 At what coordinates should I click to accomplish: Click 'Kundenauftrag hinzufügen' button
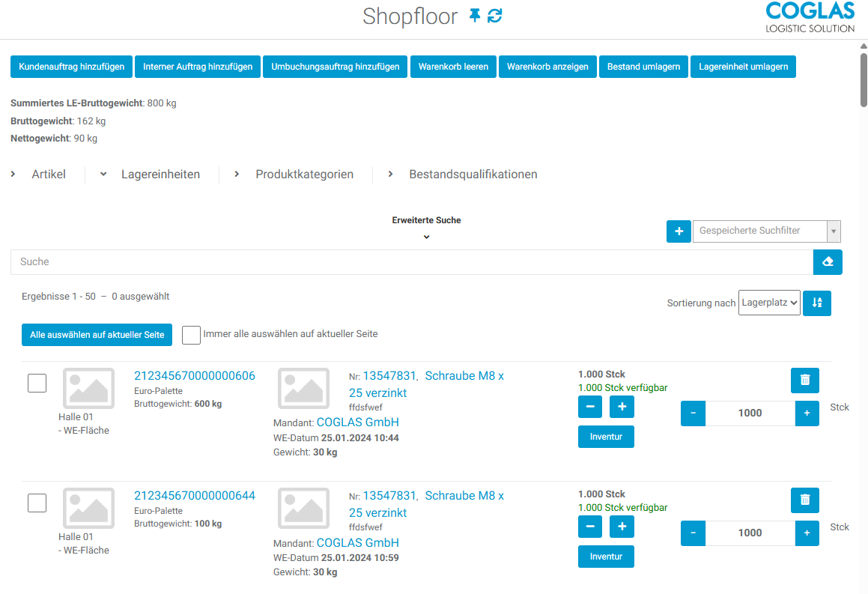(x=71, y=67)
